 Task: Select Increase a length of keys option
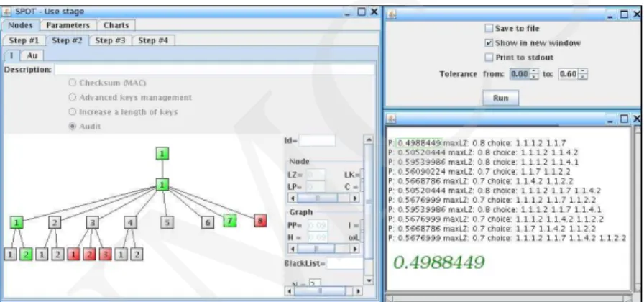(x=73, y=111)
